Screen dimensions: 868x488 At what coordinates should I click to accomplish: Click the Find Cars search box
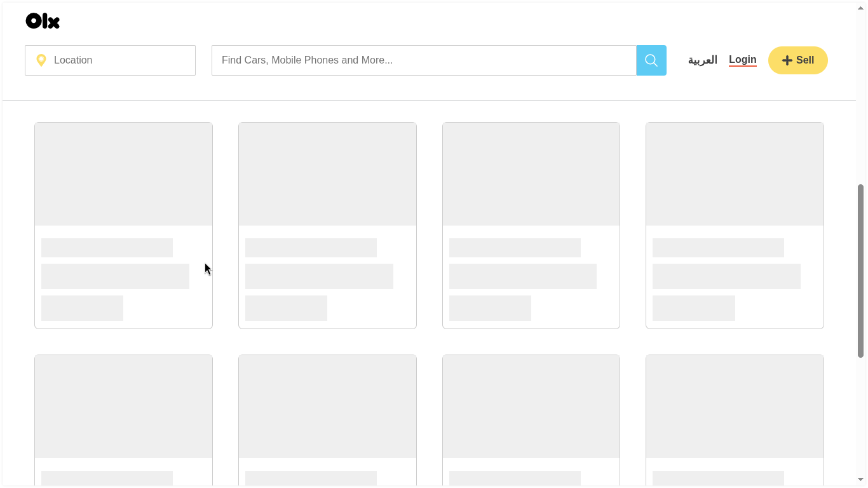pyautogui.click(x=424, y=60)
